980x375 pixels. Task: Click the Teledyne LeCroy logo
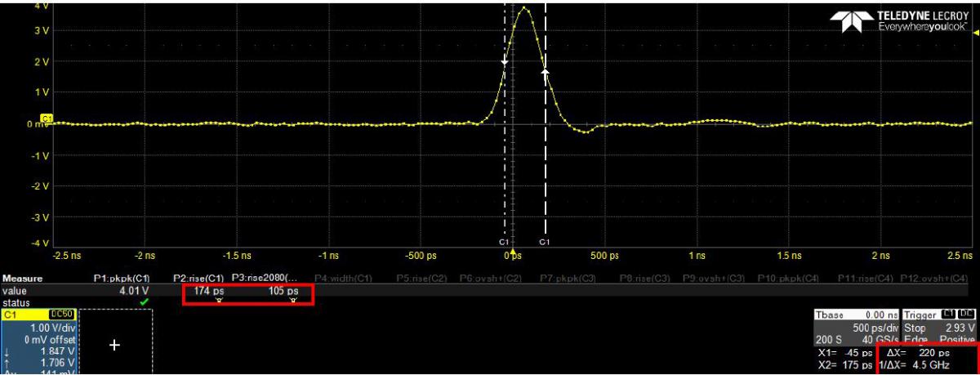tap(901, 21)
